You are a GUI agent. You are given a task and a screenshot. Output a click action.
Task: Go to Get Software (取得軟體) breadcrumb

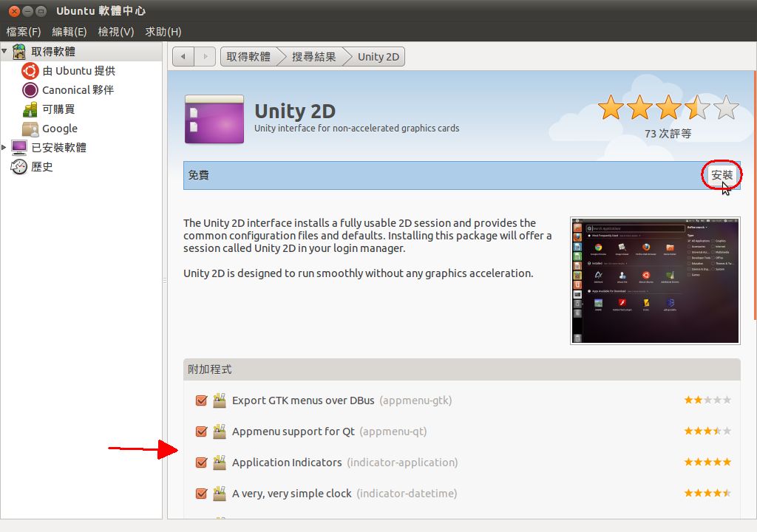click(x=248, y=56)
